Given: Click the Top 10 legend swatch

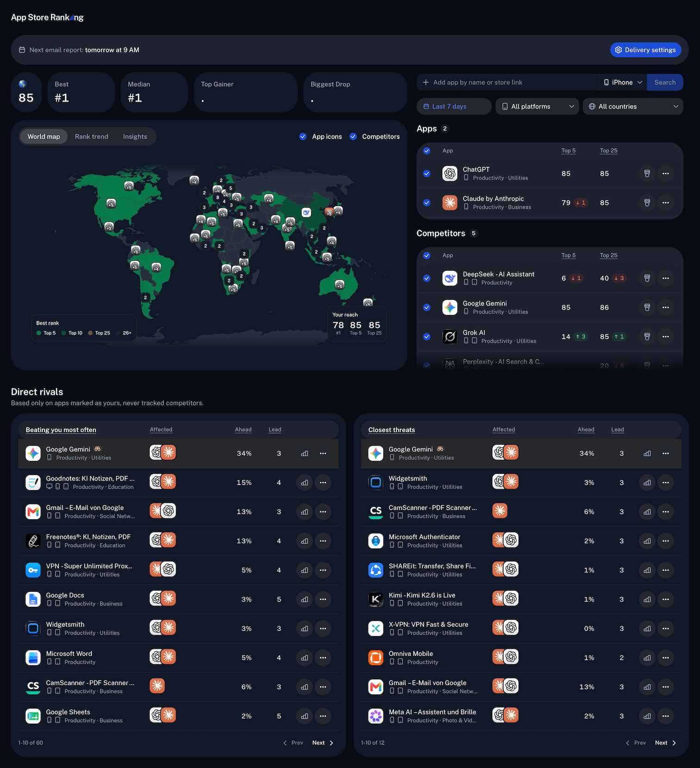Looking at the screenshot, I should pyautogui.click(x=64, y=333).
